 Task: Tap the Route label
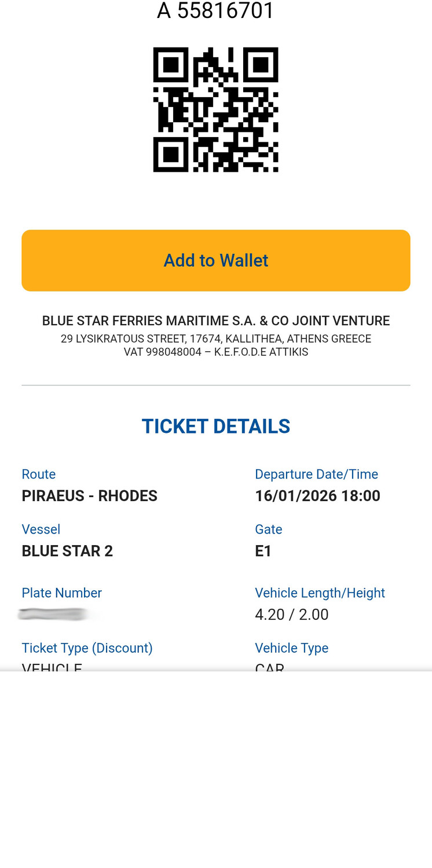39,475
